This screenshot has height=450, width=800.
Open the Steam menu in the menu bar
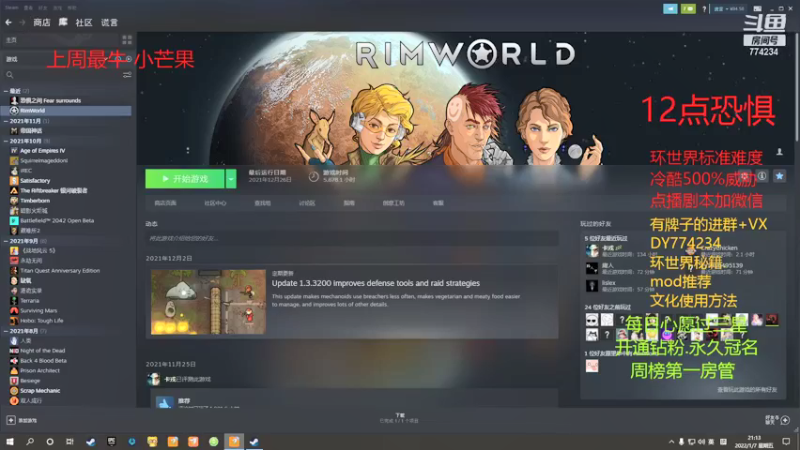pyautogui.click(x=11, y=8)
